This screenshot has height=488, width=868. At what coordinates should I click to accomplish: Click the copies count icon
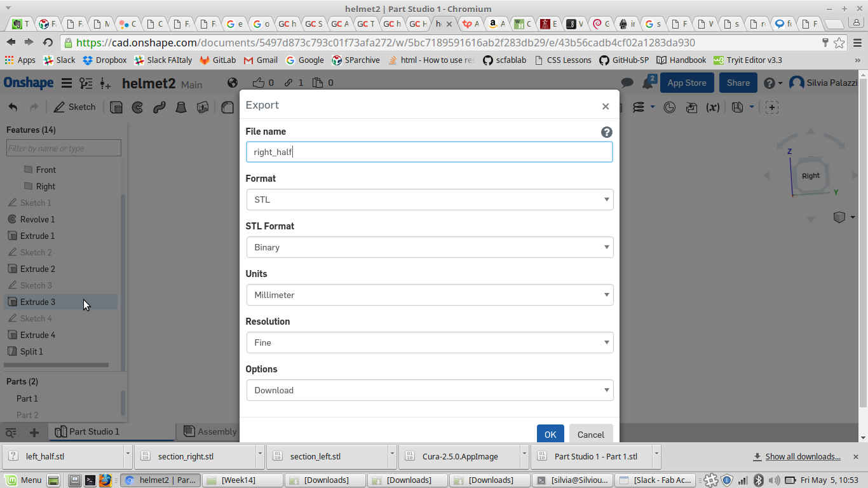(318, 83)
